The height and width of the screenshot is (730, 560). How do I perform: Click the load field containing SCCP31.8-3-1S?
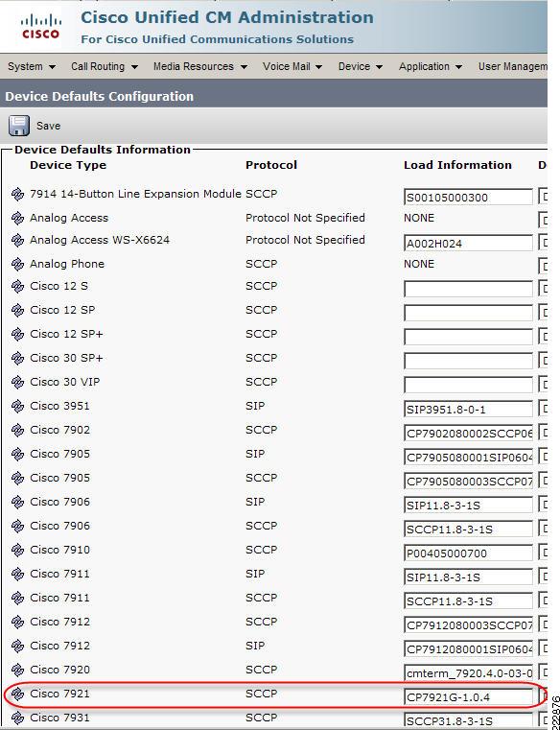[x=468, y=720]
